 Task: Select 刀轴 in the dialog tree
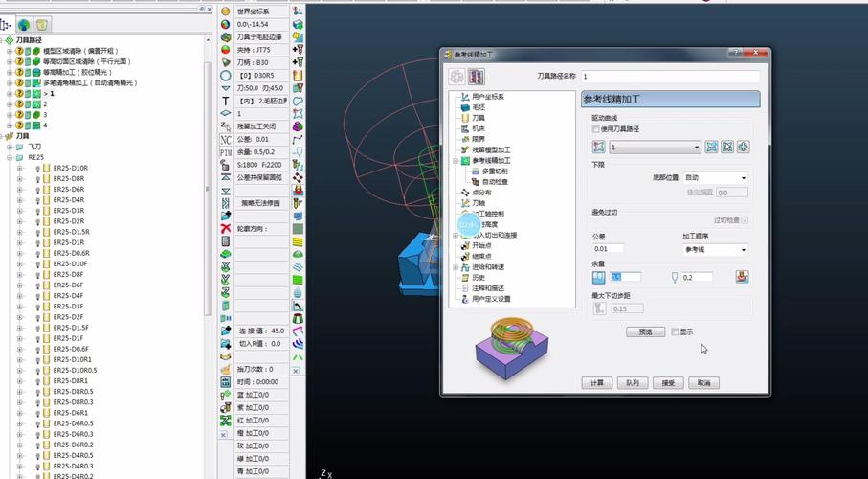pos(479,203)
